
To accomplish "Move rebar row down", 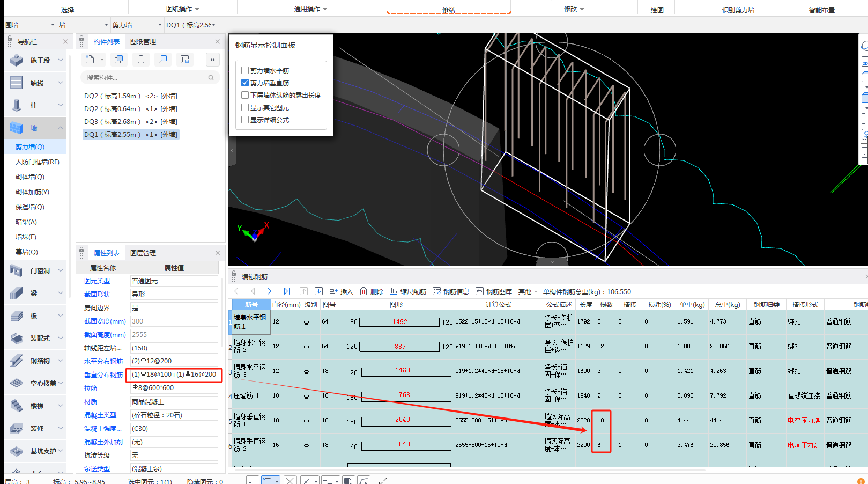I will point(318,291).
